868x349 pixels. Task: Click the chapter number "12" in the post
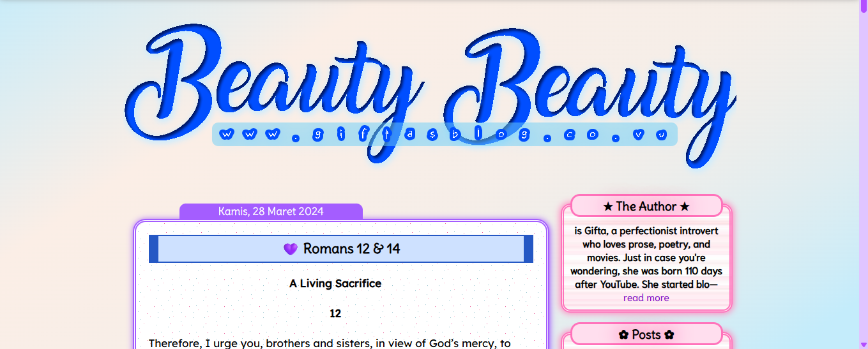point(335,313)
